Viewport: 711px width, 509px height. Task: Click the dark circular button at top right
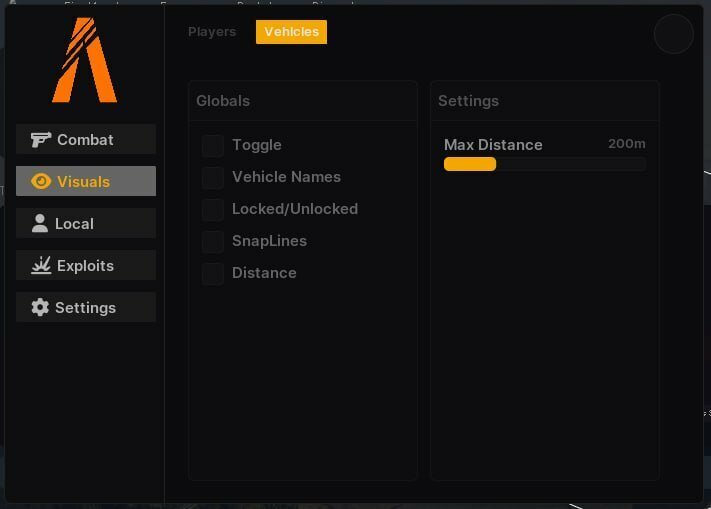673,34
